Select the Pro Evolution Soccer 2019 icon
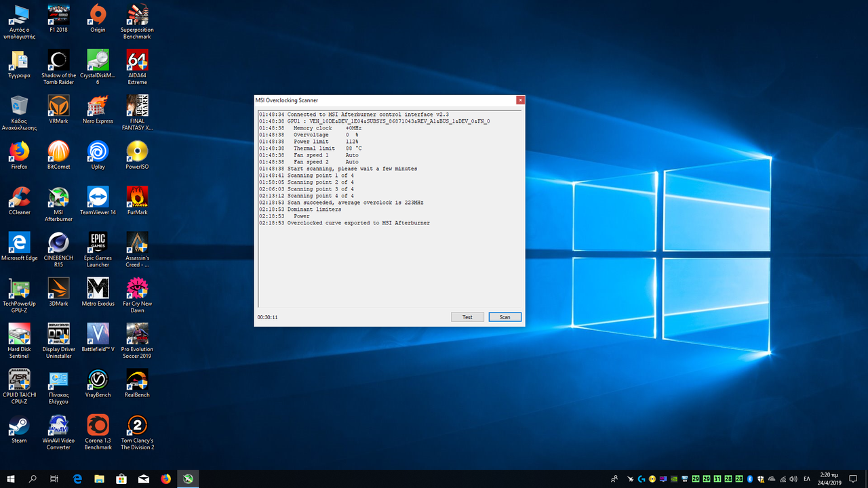This screenshot has width=868, height=488. [x=137, y=340]
